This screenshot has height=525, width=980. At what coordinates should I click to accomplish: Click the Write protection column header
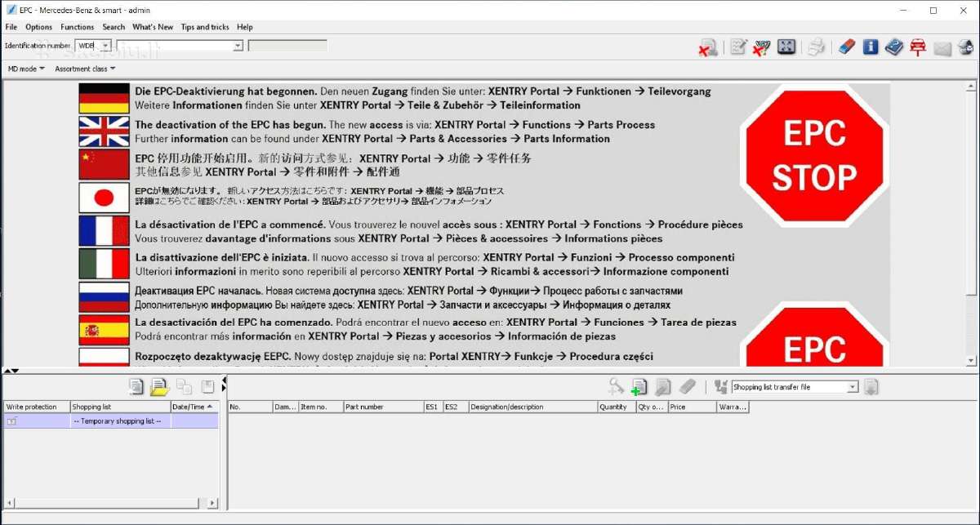pos(36,407)
